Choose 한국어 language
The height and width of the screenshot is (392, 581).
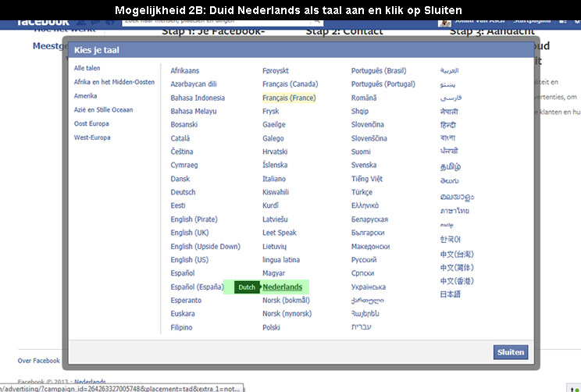pyautogui.click(x=451, y=239)
